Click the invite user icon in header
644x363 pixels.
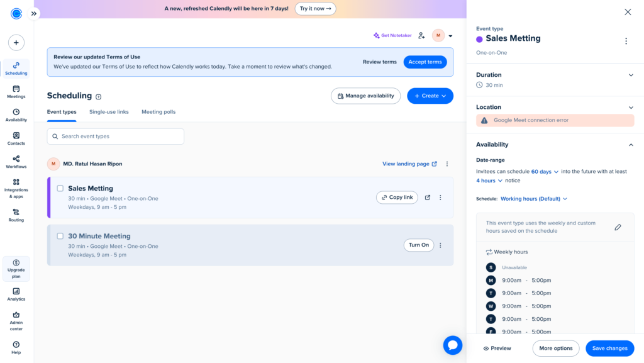421,36
